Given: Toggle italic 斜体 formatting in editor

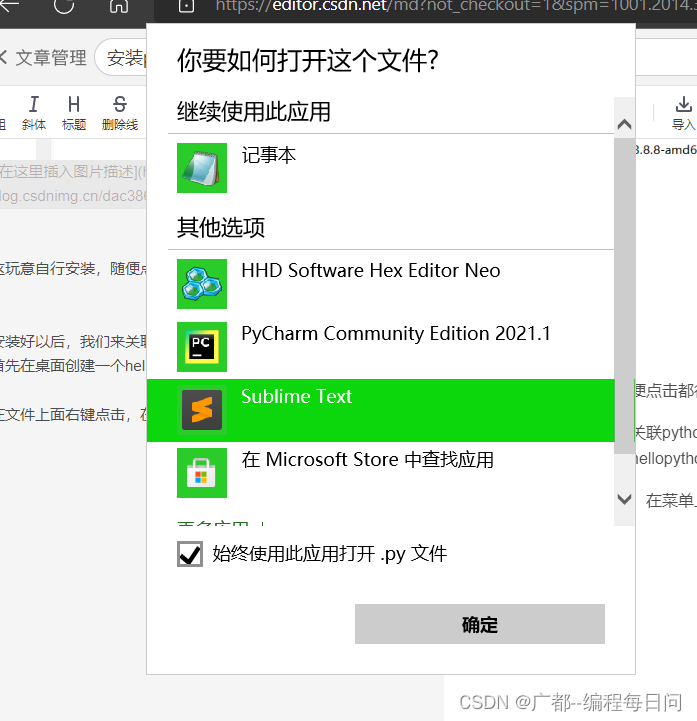Looking at the screenshot, I should (34, 113).
